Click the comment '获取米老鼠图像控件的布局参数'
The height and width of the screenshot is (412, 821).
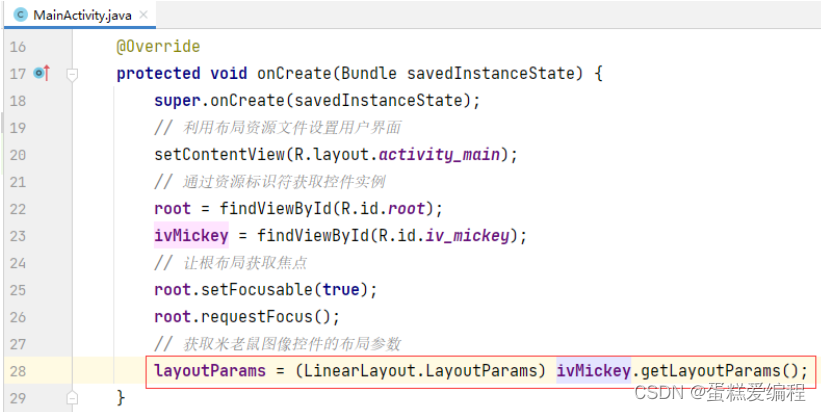pyautogui.click(x=292, y=344)
